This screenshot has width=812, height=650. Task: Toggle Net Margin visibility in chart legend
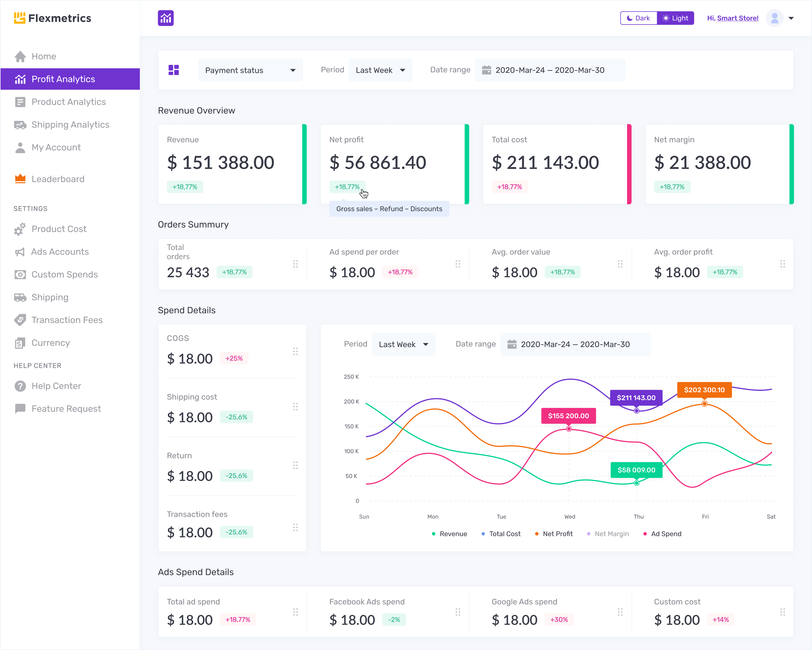(612, 534)
